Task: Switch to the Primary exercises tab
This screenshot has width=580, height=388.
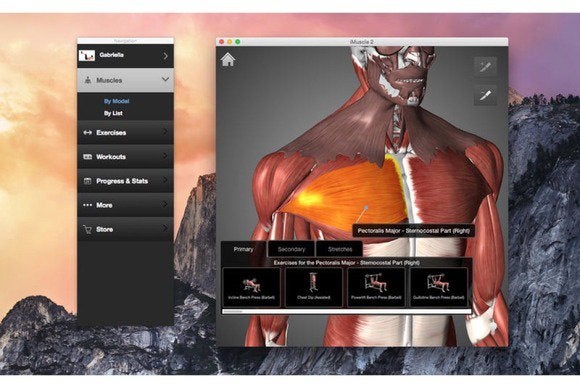Action: point(243,249)
